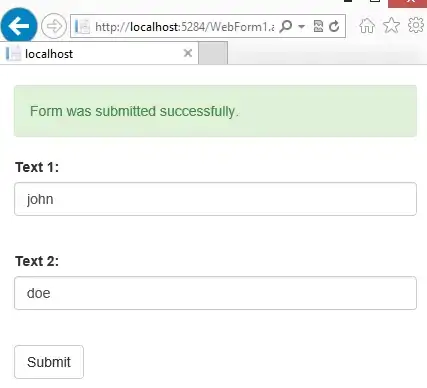Click the green form submitted success alert
The height and width of the screenshot is (388, 427).
click(x=215, y=111)
